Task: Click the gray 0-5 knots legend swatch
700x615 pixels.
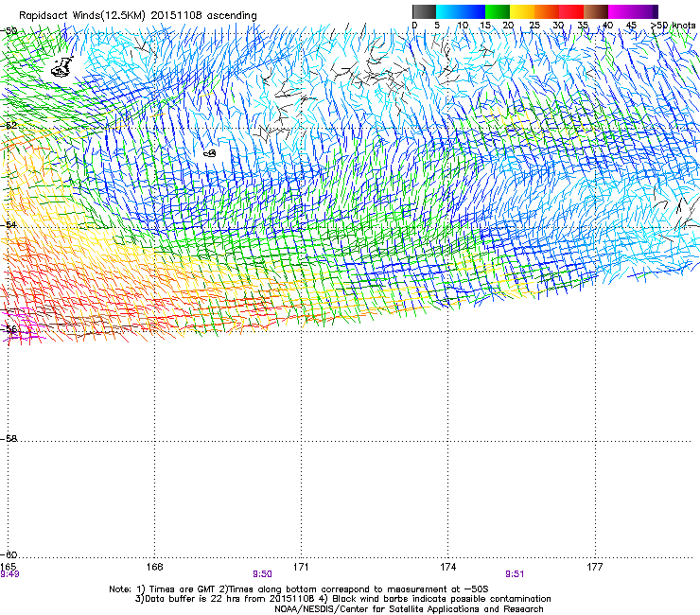Action: (x=424, y=11)
